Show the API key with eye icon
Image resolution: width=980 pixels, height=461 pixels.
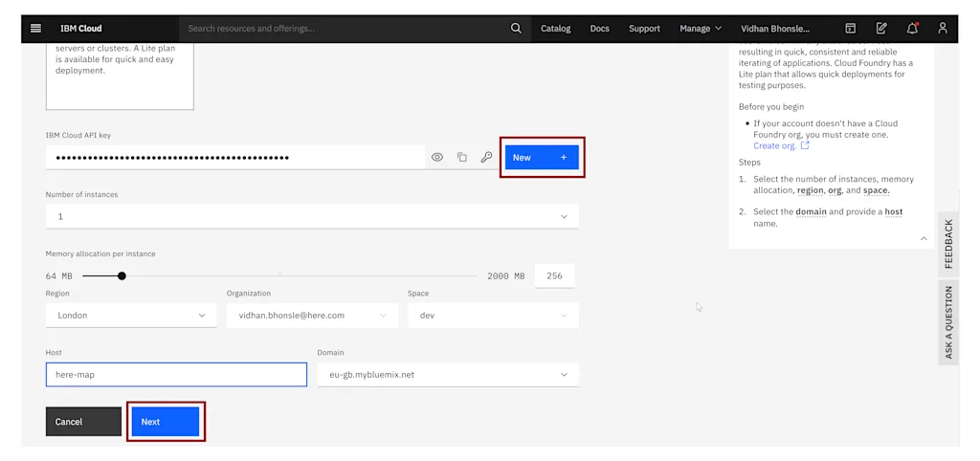point(437,158)
